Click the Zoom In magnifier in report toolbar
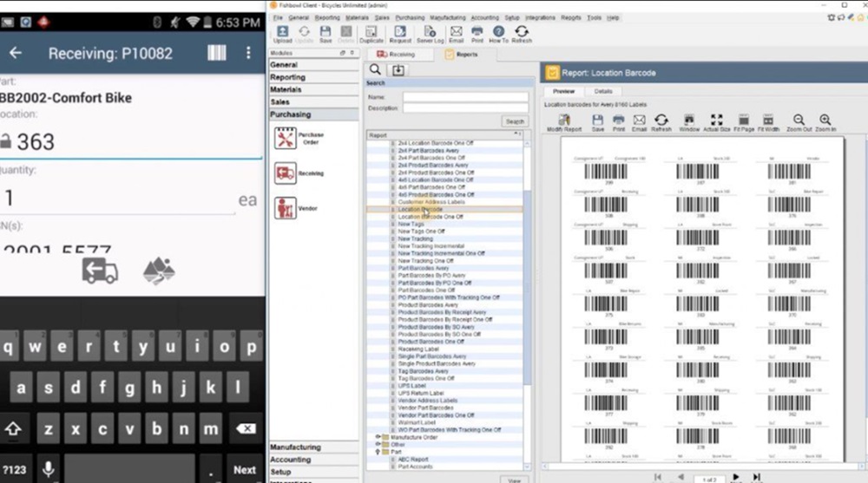This screenshot has height=483, width=868. [x=825, y=120]
